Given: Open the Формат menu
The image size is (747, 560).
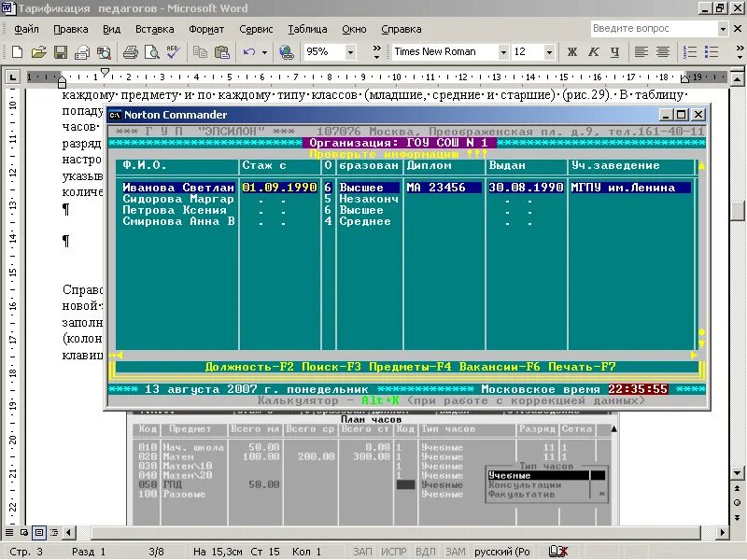Looking at the screenshot, I should point(206,29).
